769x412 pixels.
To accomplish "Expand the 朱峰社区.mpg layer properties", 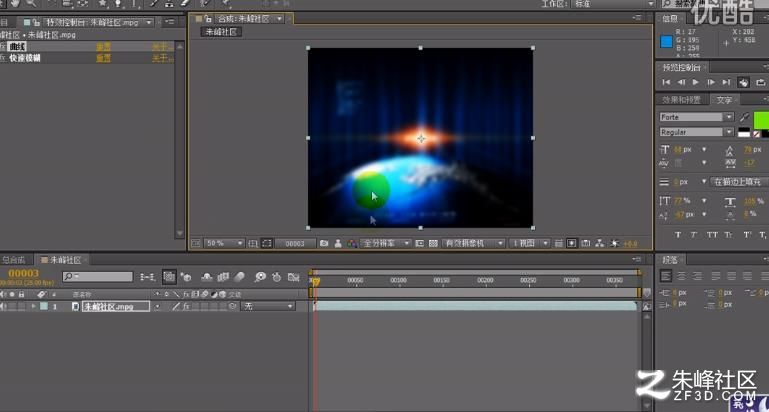I will [33, 306].
